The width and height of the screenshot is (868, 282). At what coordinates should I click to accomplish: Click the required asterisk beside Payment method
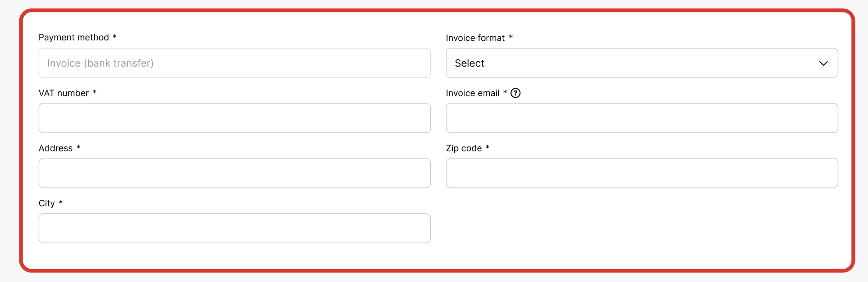point(115,37)
